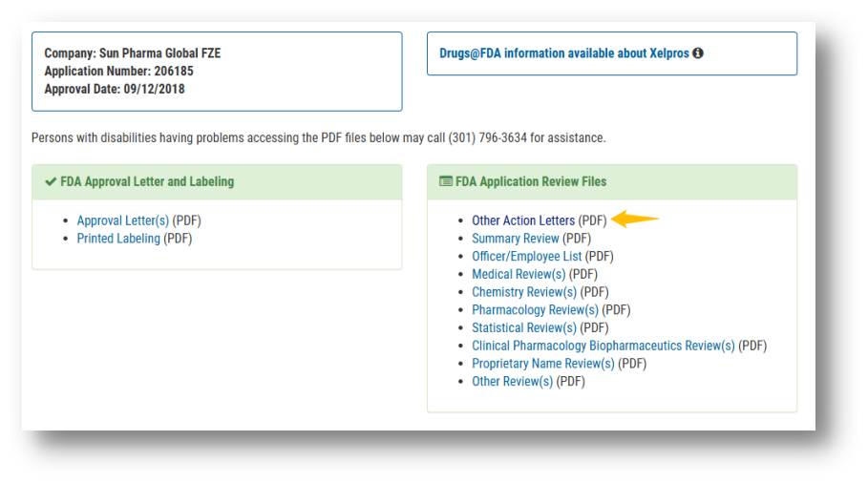Viewport: 868px width, 483px height.
Task: Click the info icon next to Xelpros
Action: pyautogui.click(x=698, y=53)
